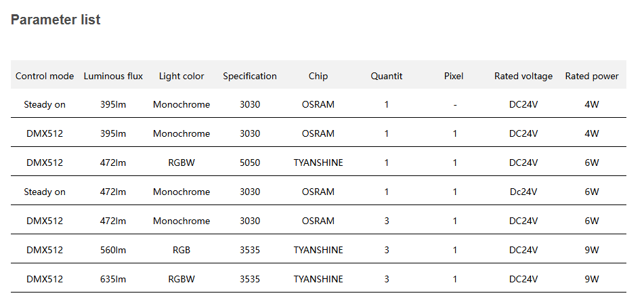Screen dimensions: 644x302
Task: Select 9W rated power in the RGB row
Action: (x=592, y=250)
